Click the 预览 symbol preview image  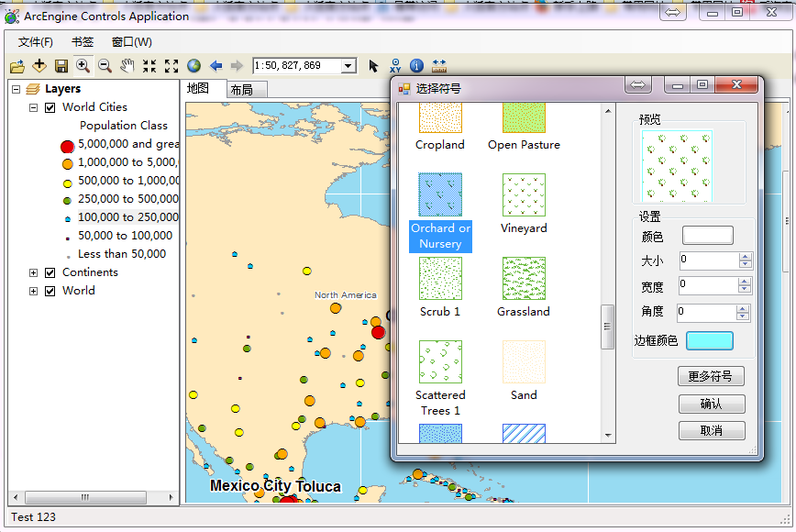click(677, 166)
